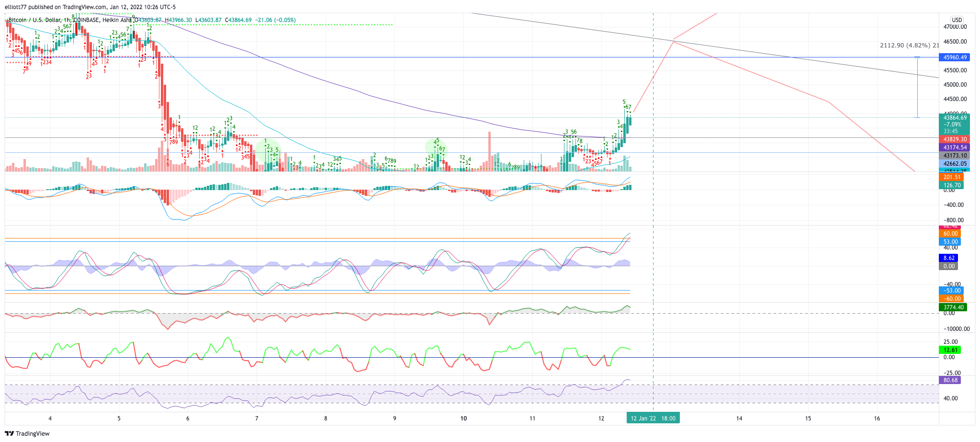
Task: Click the Low value L43603.87 in legend
Action: (208, 20)
